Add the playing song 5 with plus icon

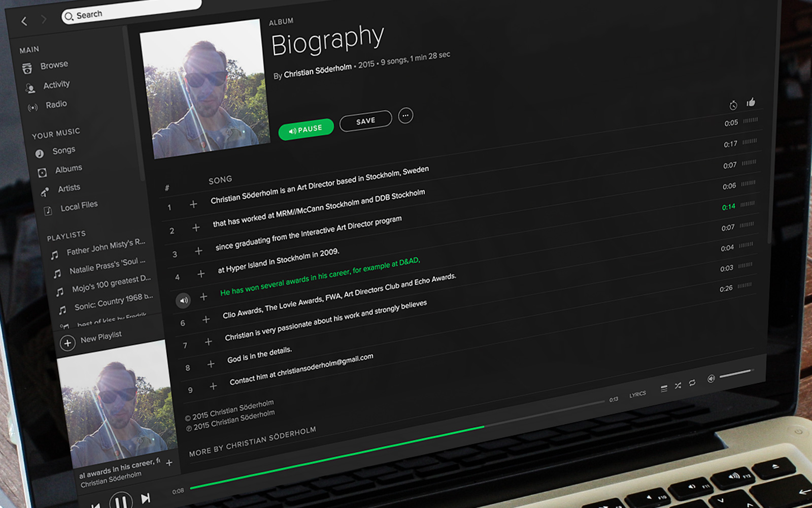tap(204, 297)
